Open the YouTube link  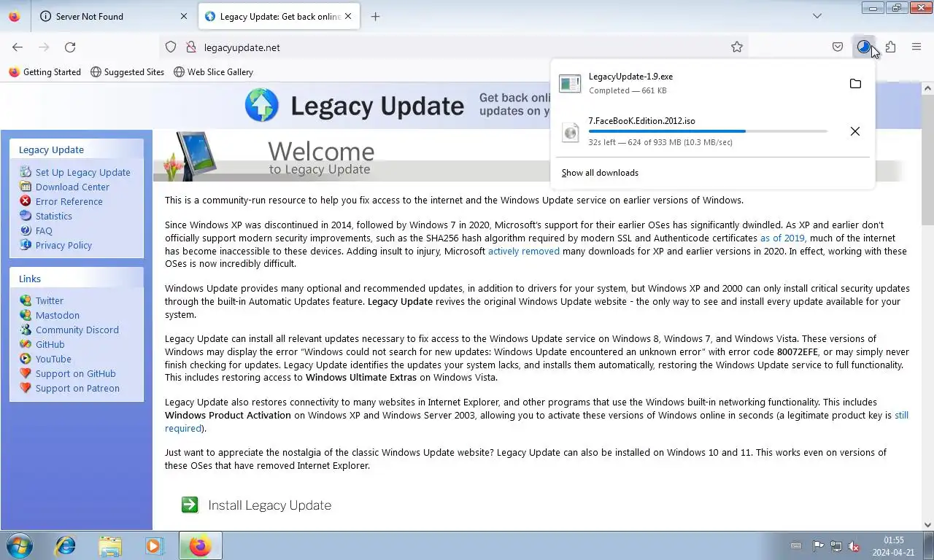pyautogui.click(x=53, y=359)
